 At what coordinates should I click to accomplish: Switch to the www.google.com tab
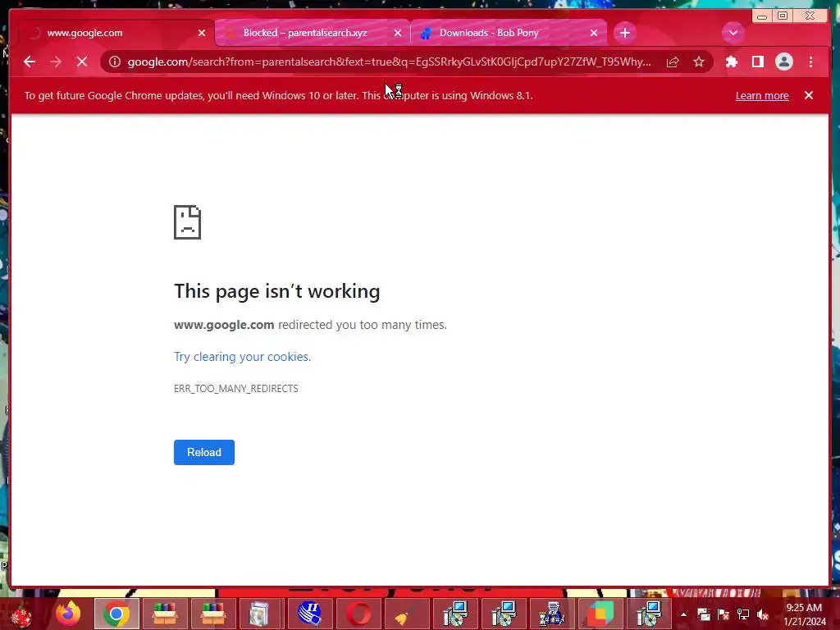[114, 33]
